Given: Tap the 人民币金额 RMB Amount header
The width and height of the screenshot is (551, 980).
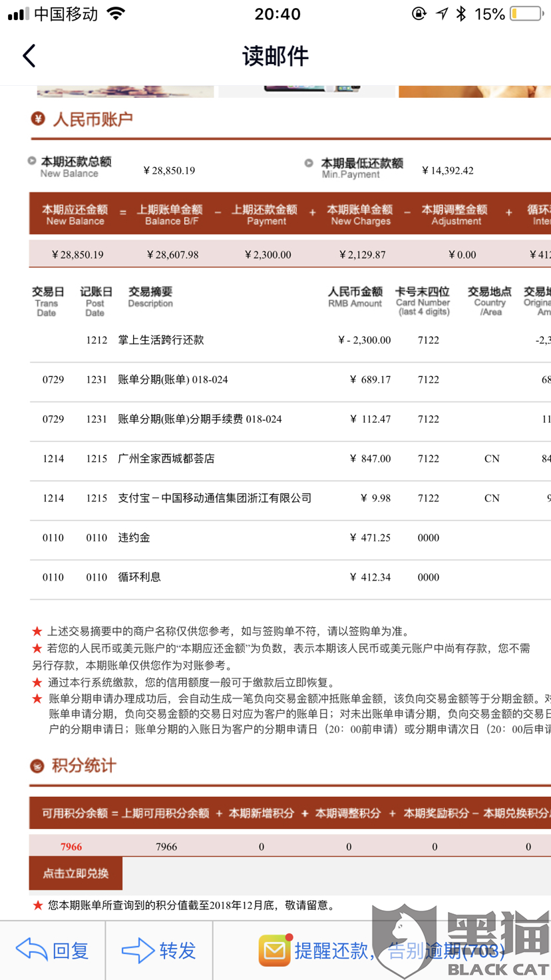Looking at the screenshot, I should pyautogui.click(x=355, y=297).
